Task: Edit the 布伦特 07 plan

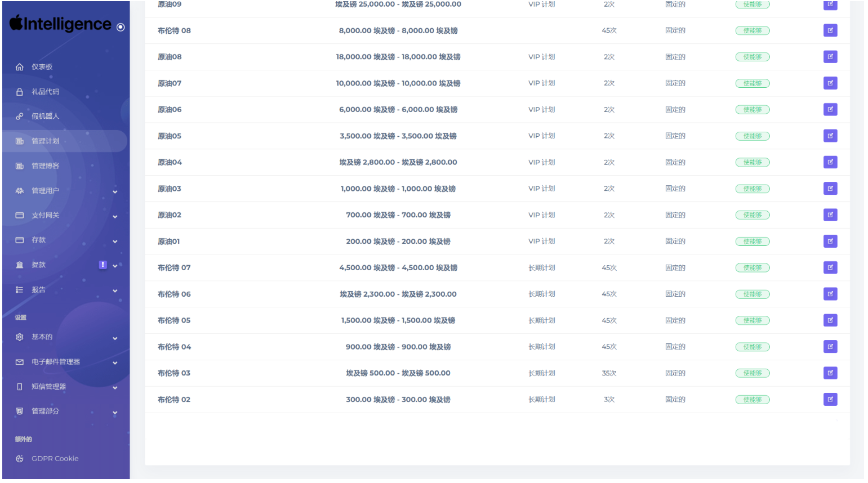Action: pyautogui.click(x=830, y=267)
